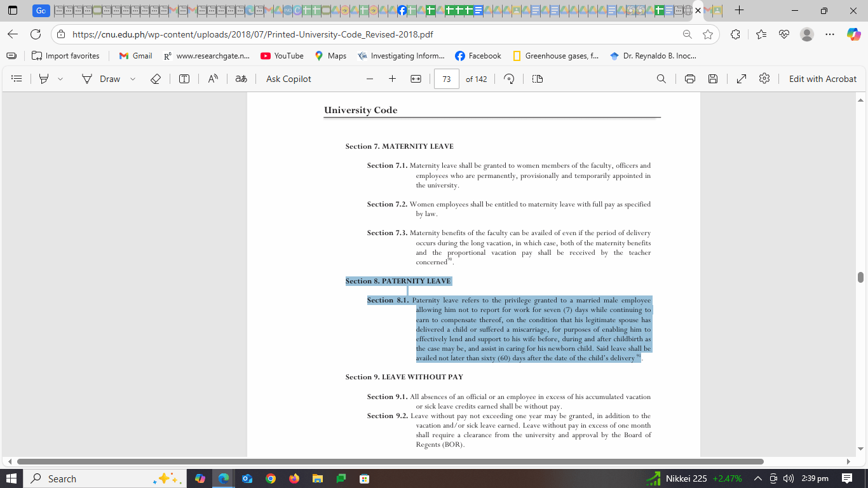868x488 pixels.
Task: Rotate the PDF page
Action: pyautogui.click(x=508, y=79)
